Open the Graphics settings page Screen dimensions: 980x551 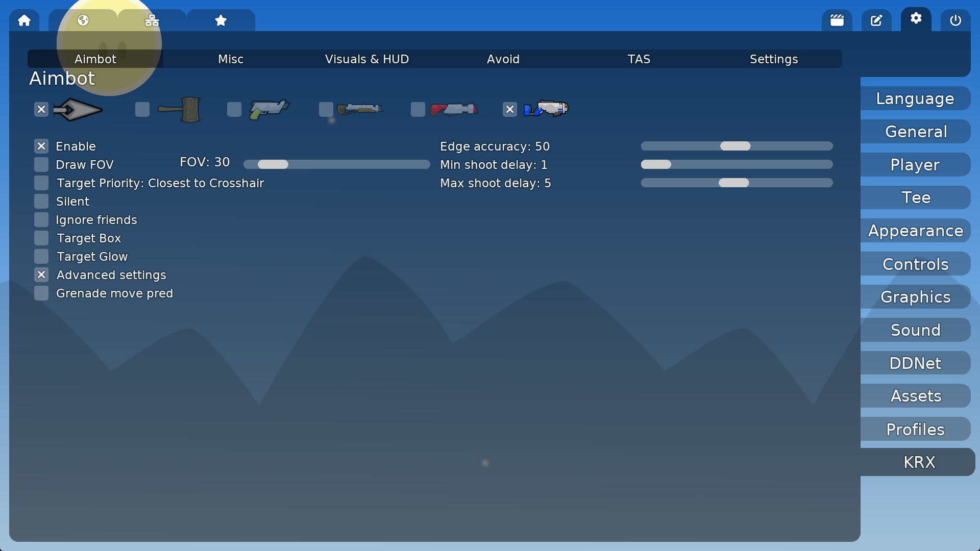[915, 297]
